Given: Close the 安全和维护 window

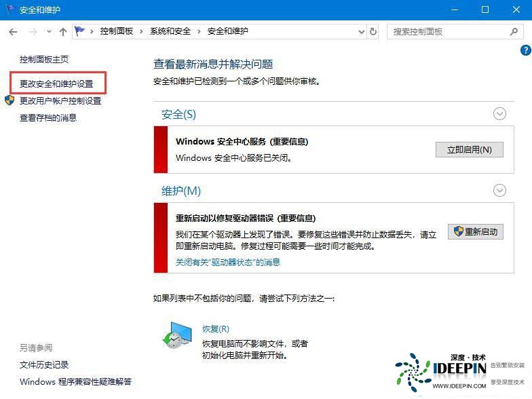Looking at the screenshot, I should (516, 9).
